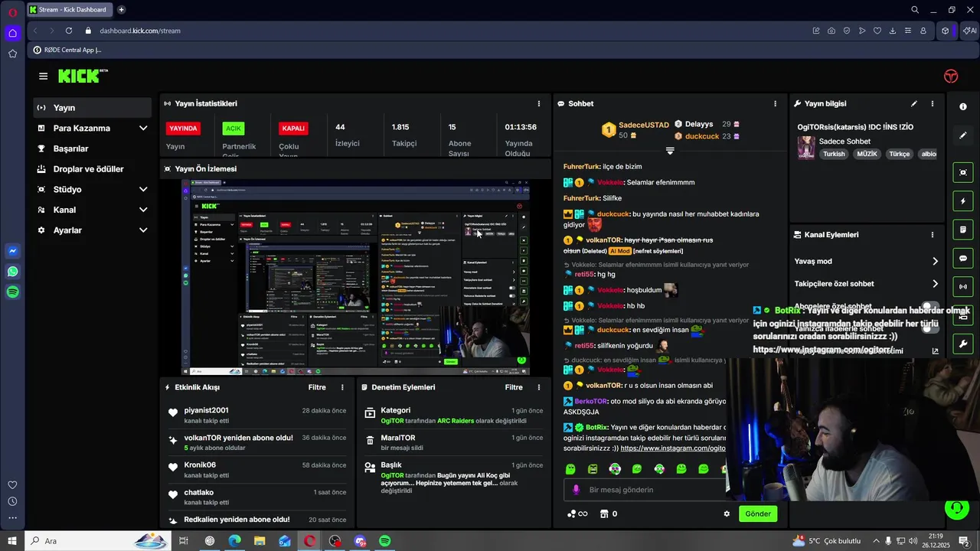Open Yavaş mod options arrow
Viewport: 980px width, 551px height.
click(x=935, y=262)
